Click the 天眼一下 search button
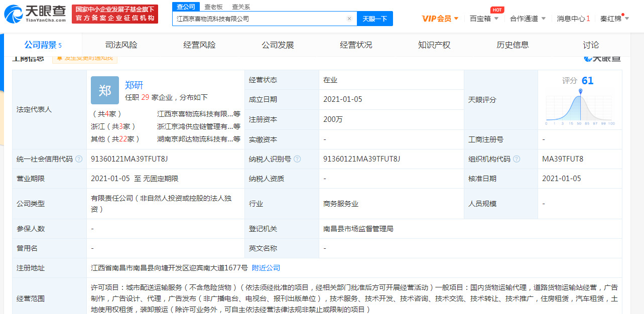Screen dimensions: 644x314 (375, 19)
